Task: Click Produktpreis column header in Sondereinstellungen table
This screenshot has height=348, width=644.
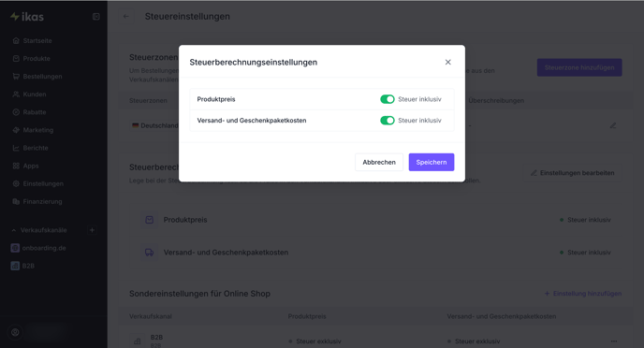Action: point(307,316)
